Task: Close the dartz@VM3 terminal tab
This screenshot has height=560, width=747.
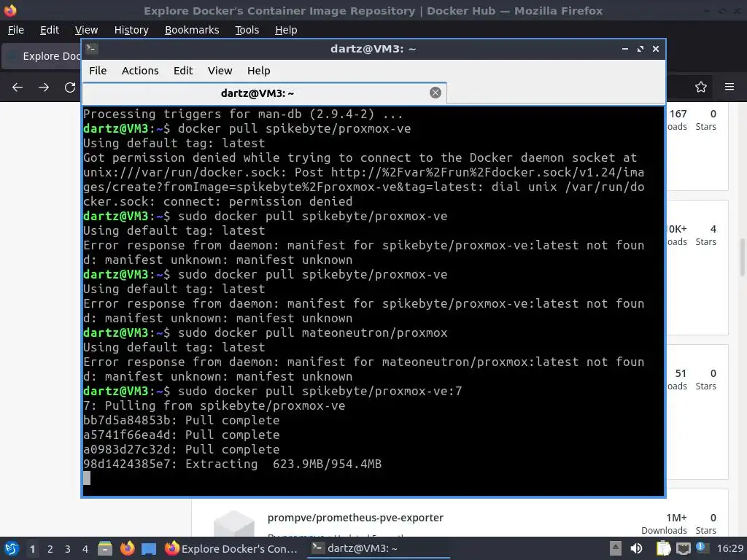Action: coord(435,93)
